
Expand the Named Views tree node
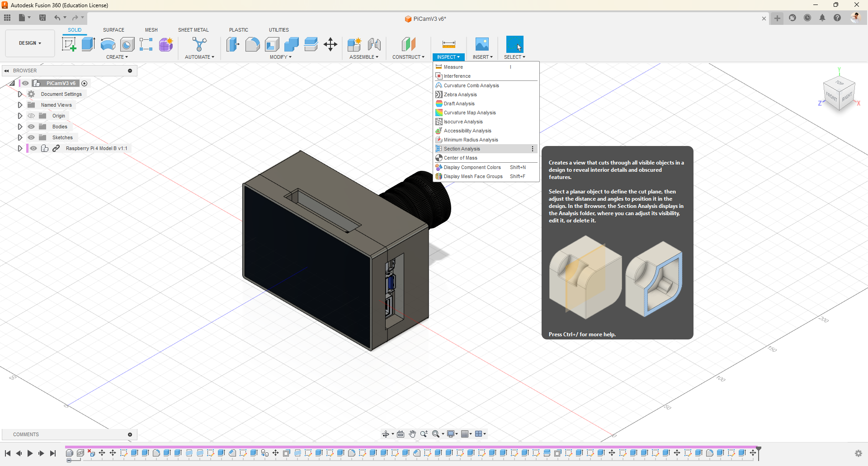click(x=20, y=105)
